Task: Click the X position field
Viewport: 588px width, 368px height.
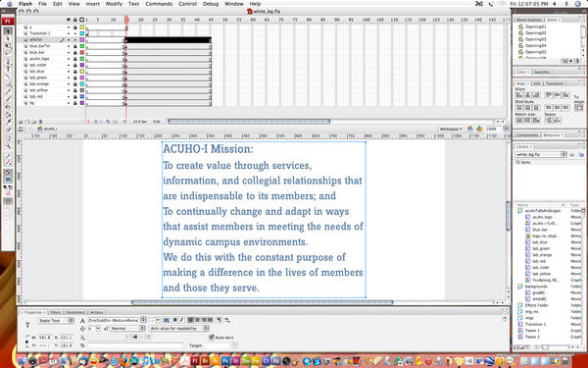Action: coord(67,338)
